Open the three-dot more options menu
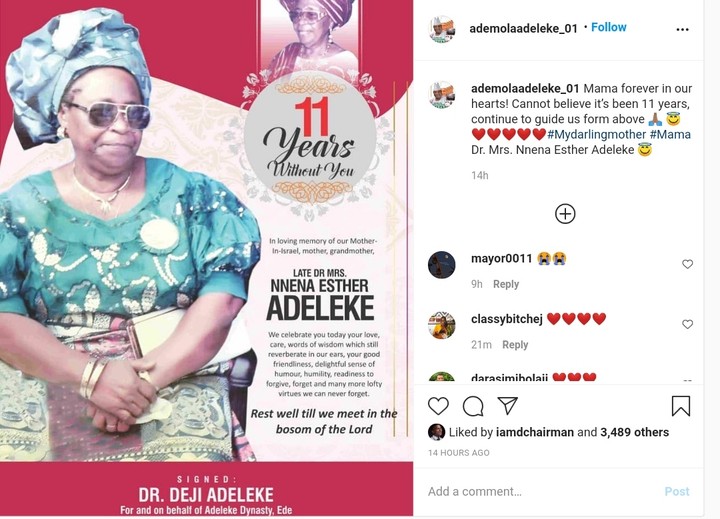 tap(682, 29)
